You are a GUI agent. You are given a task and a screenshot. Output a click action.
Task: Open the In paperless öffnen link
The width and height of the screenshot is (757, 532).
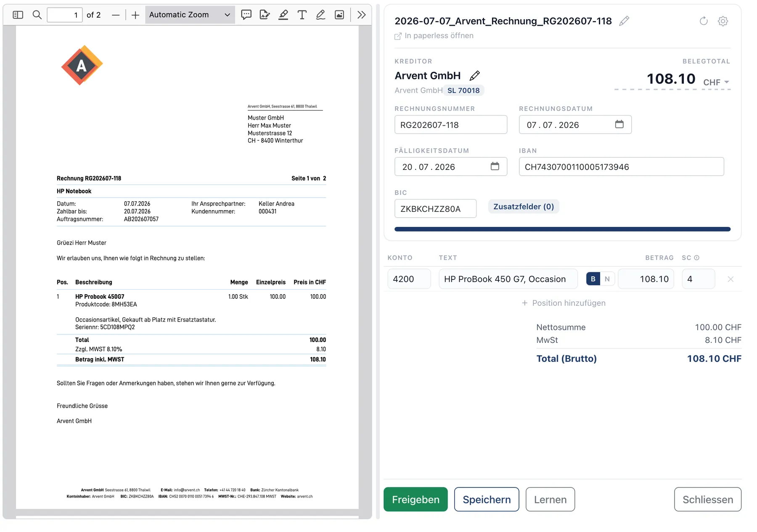click(434, 36)
